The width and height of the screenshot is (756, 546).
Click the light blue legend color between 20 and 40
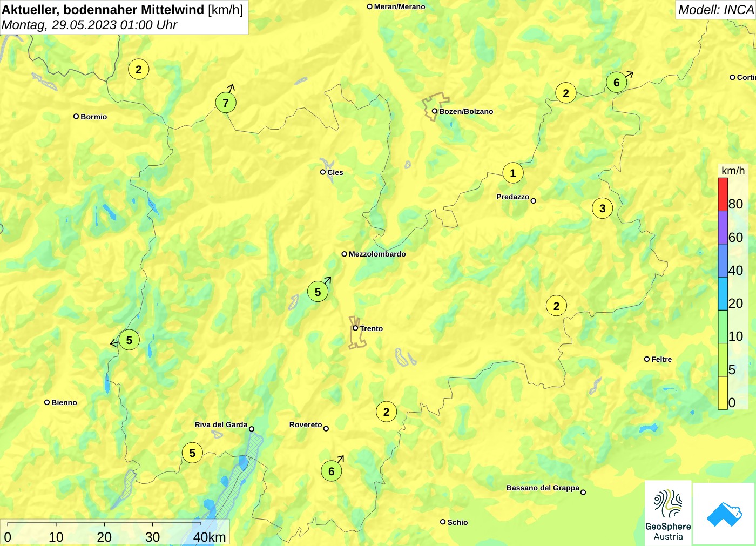coord(723,293)
